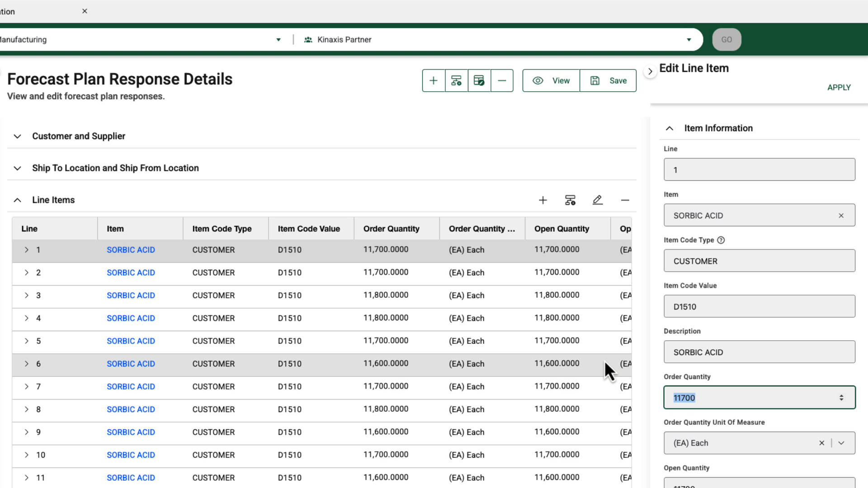The width and height of the screenshot is (868, 488).
Task: Open the SORBIC ACID link on line 5
Action: [x=131, y=341]
